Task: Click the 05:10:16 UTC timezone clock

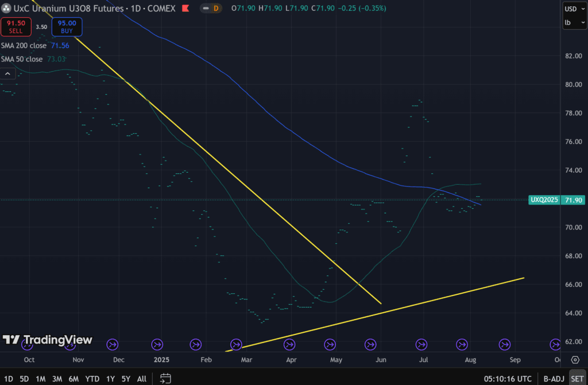Action: (x=508, y=379)
